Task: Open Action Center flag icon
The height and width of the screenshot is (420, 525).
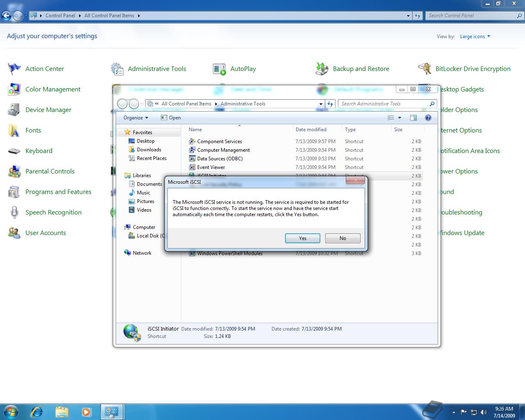Action: tap(14, 68)
